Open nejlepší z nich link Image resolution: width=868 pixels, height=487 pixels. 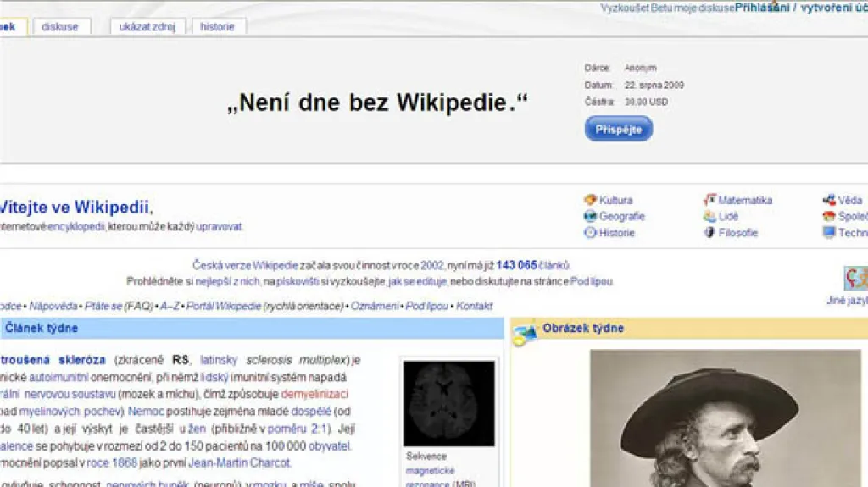coord(227,281)
